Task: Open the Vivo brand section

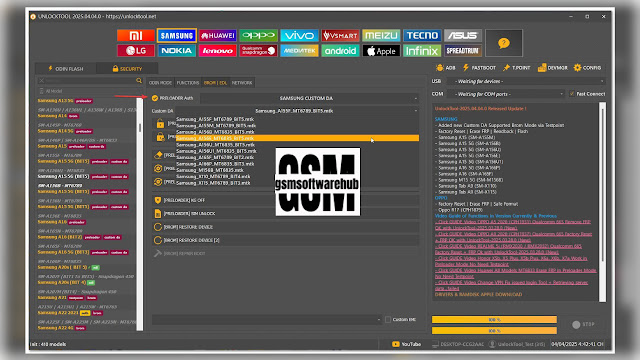Action: 299,36
